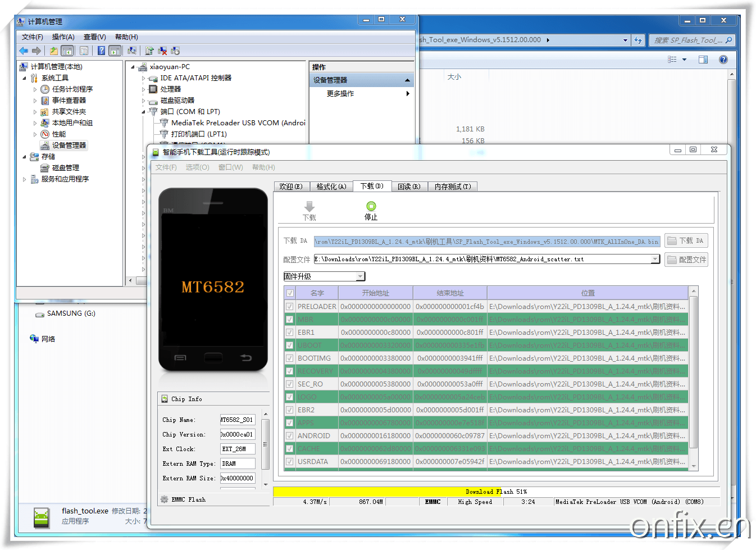Click the 下载 DA button
Viewport: 756px width, 550px height.
click(686, 240)
